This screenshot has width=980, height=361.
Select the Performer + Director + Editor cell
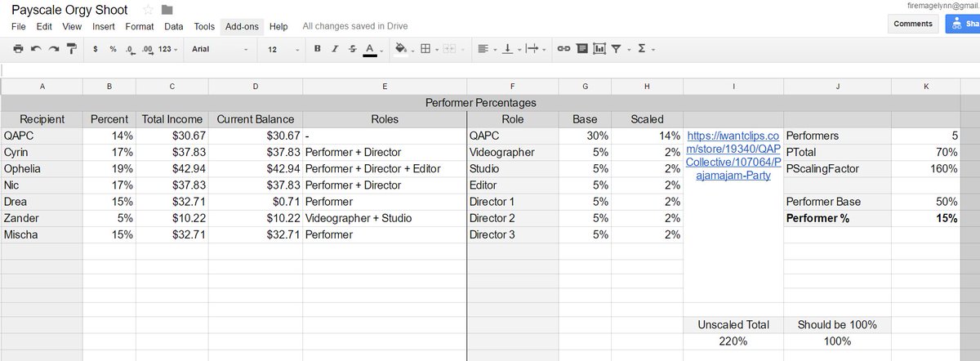pyautogui.click(x=385, y=168)
